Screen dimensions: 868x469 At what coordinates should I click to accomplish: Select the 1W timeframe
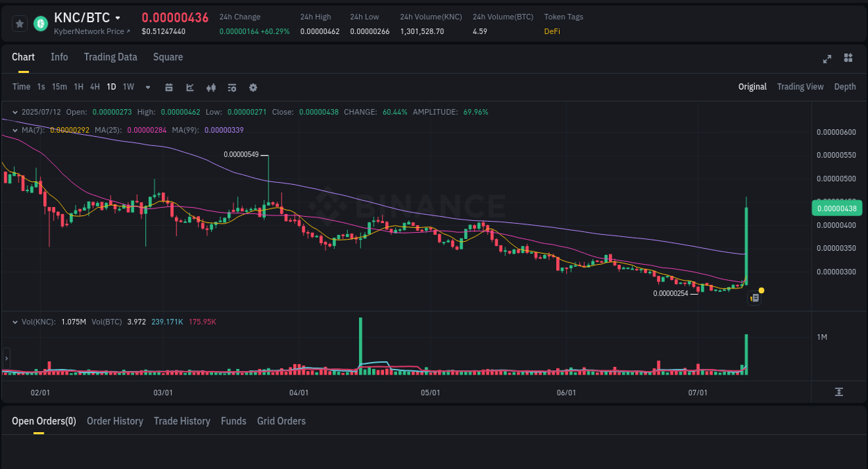128,87
